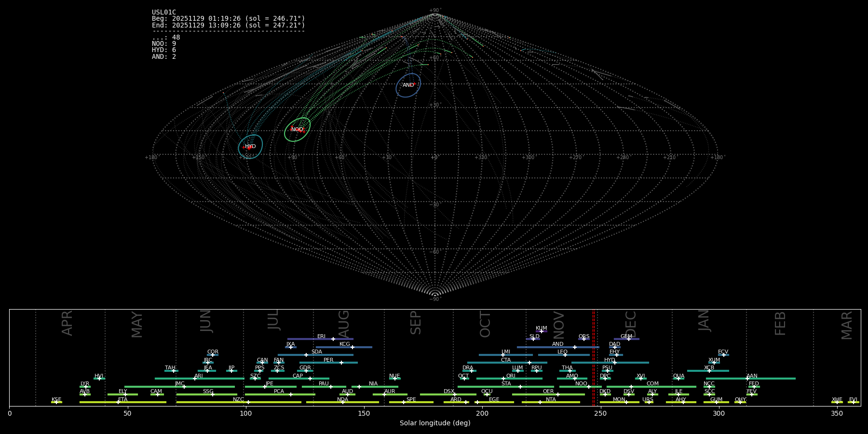Image resolution: width=868 pixels, height=434 pixels.
Task: Click the QUA shower peak marker
Action: pyautogui.click(x=678, y=379)
